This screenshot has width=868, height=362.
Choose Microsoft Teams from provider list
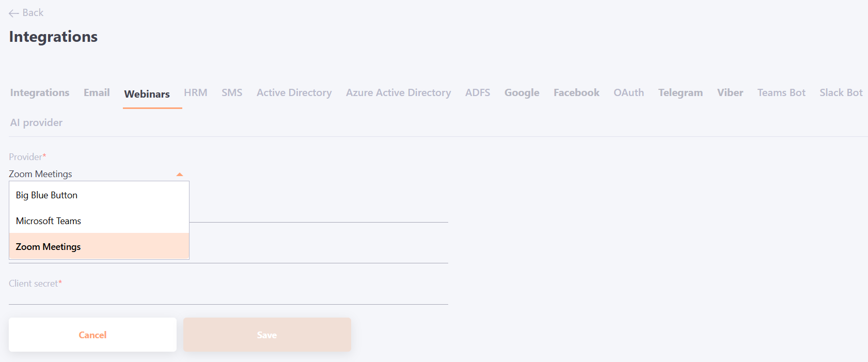click(x=49, y=221)
